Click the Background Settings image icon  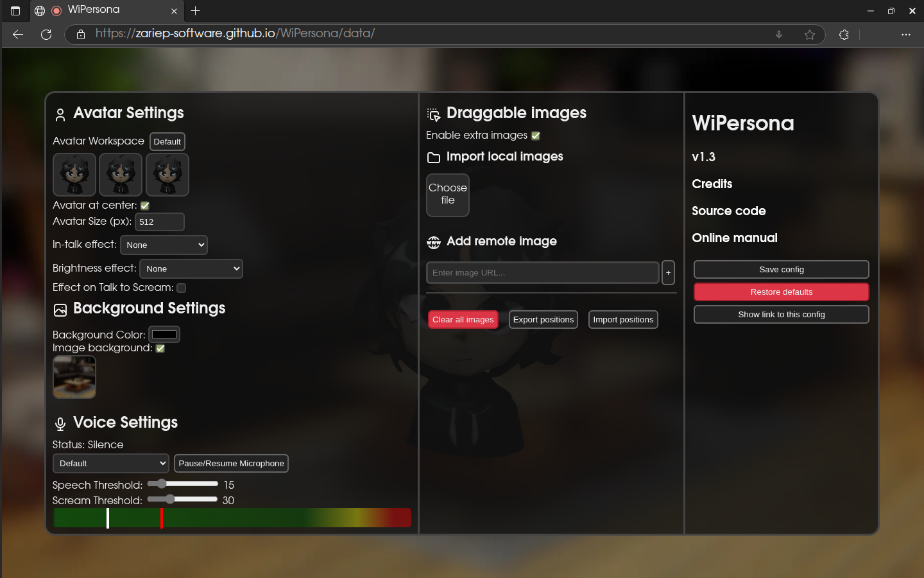click(60, 310)
